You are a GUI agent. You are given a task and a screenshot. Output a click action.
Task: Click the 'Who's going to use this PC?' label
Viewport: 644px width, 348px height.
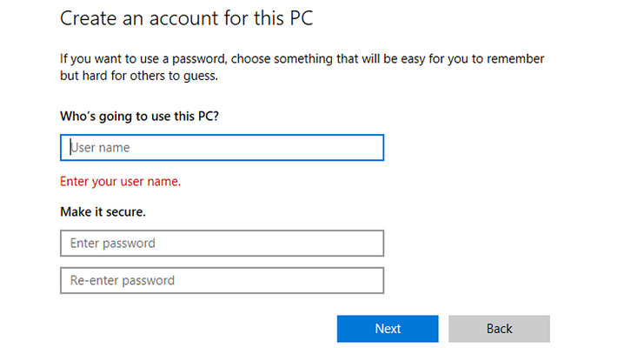(x=139, y=117)
